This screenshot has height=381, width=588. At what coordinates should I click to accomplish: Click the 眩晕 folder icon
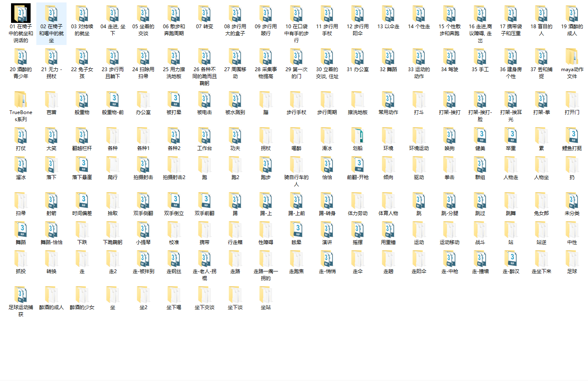(x=296, y=229)
